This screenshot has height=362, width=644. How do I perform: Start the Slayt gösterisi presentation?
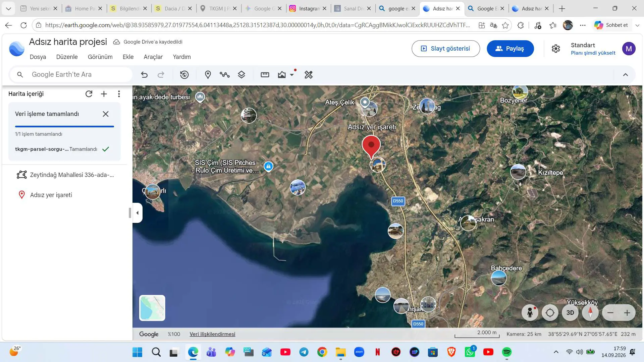446,49
